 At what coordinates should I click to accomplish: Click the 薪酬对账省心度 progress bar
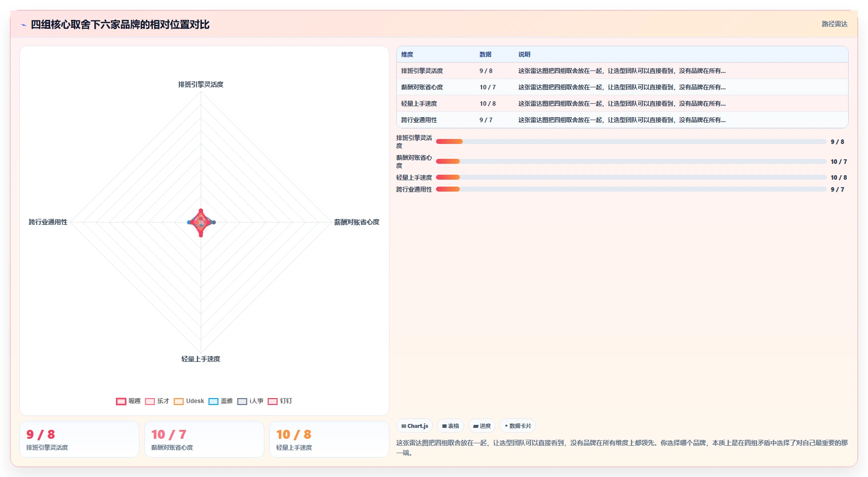[631, 161]
